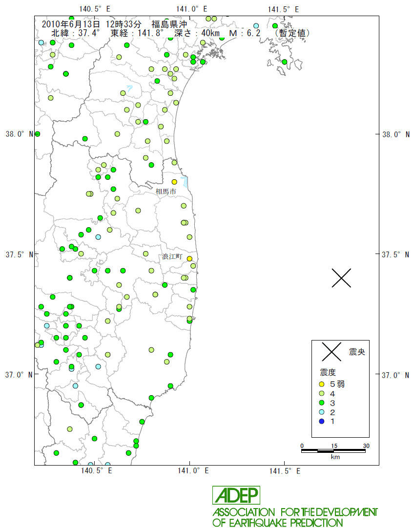Click the 東経:141.8° longitude text
The height and width of the screenshot is (532, 414).
[137, 33]
